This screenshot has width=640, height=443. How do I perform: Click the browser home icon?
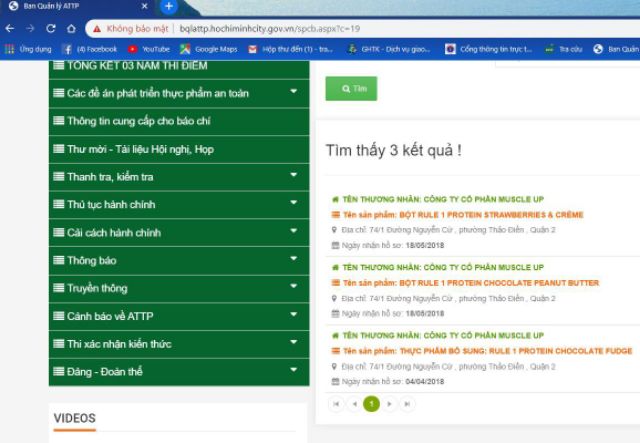pos(70,28)
